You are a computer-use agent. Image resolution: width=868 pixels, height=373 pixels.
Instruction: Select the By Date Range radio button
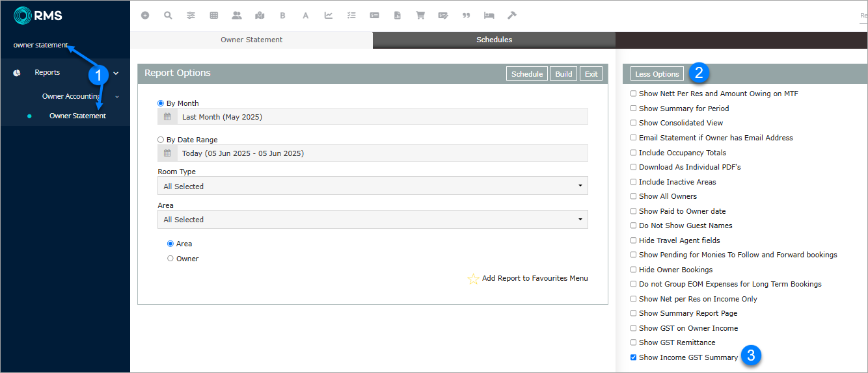click(161, 140)
